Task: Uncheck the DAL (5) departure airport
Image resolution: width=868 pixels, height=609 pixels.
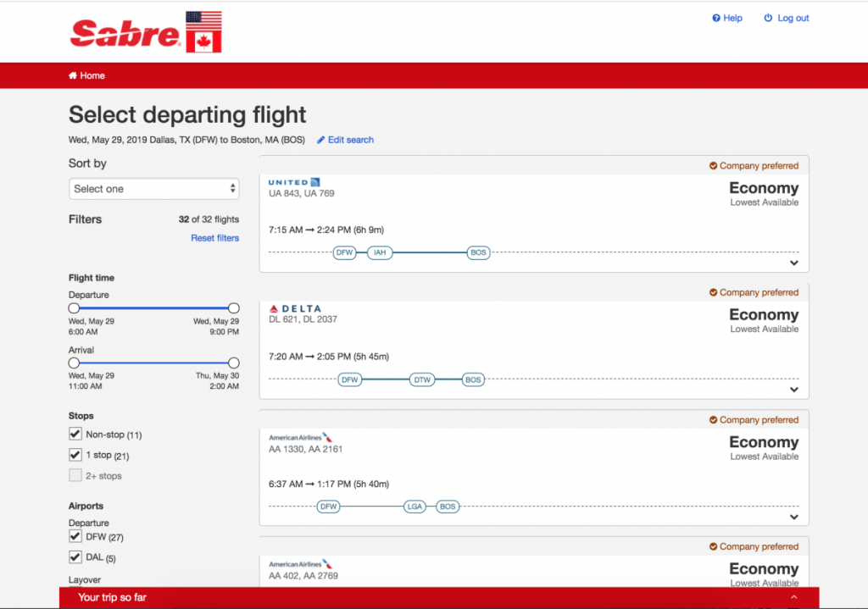Action: (75, 557)
